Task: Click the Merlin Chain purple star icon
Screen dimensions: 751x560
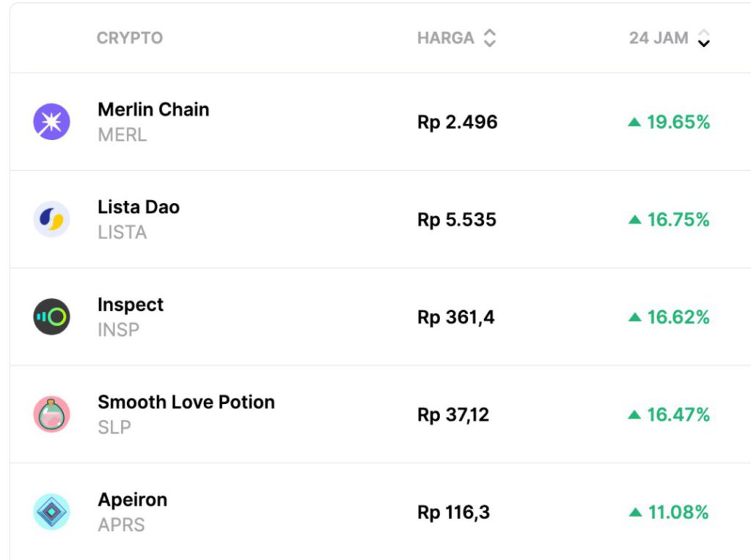Action: coord(52,122)
